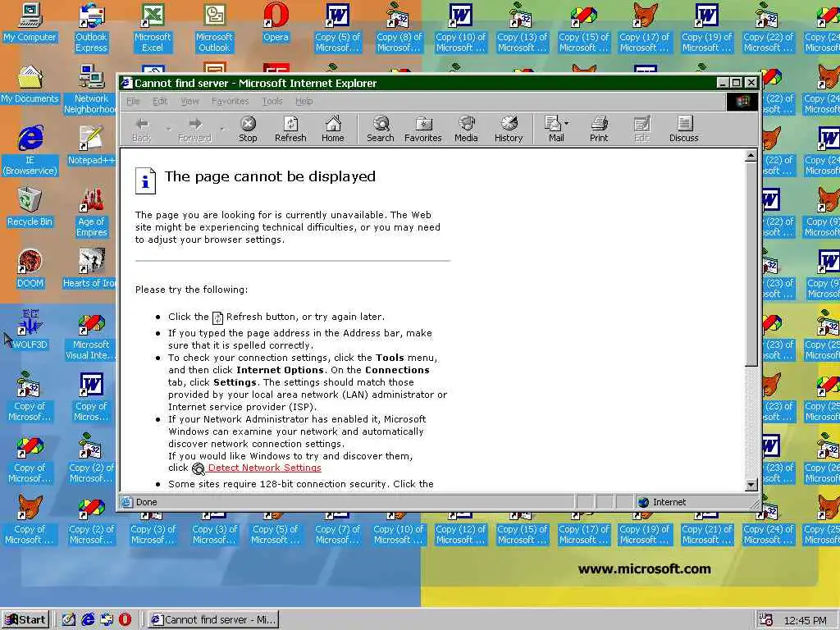Open the Tools menu

pos(272,101)
